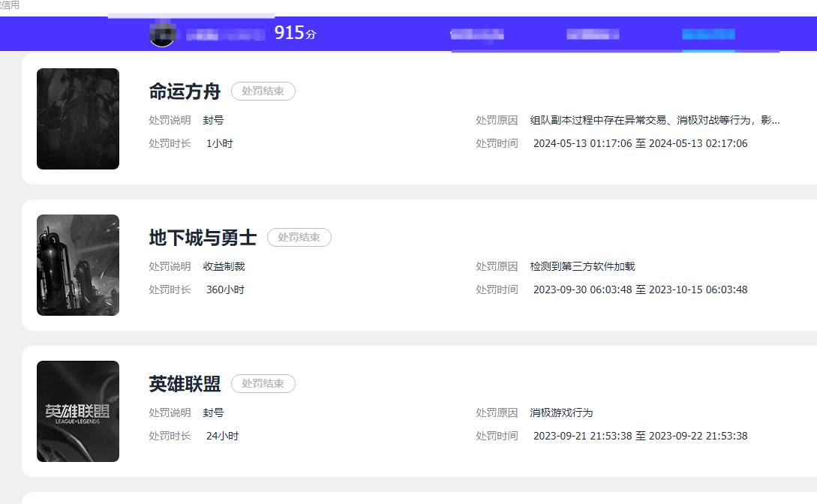Click the 收益制裁 penalty description text
This screenshot has height=504, width=817.
pyautogui.click(x=224, y=266)
